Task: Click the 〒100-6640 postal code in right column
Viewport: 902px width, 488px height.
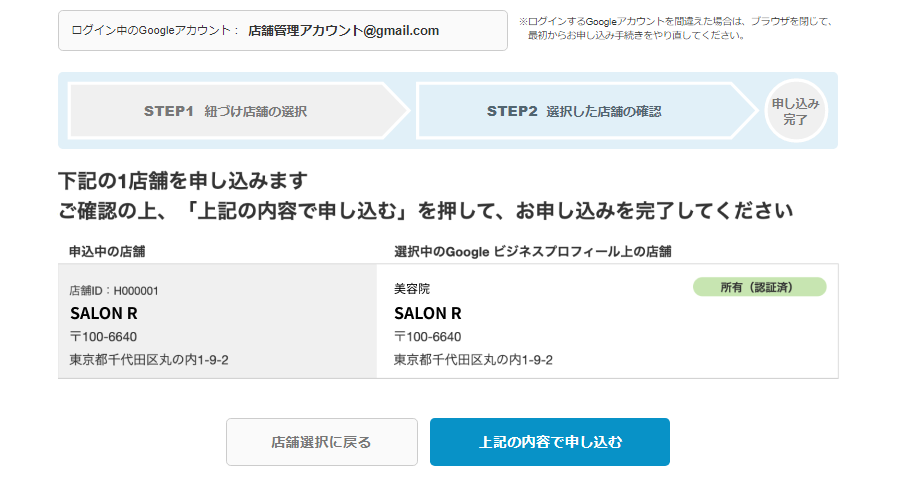Action: pyautogui.click(x=428, y=336)
